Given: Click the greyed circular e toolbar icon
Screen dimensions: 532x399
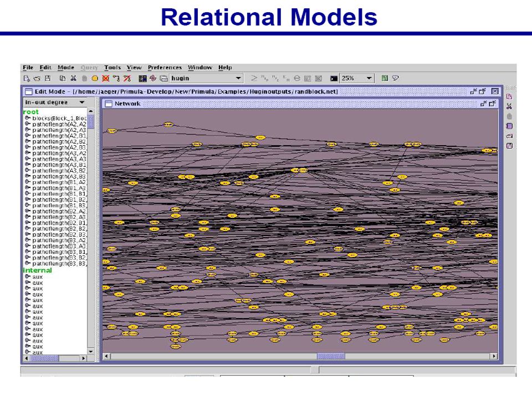Looking at the screenshot, I should pos(297,78).
